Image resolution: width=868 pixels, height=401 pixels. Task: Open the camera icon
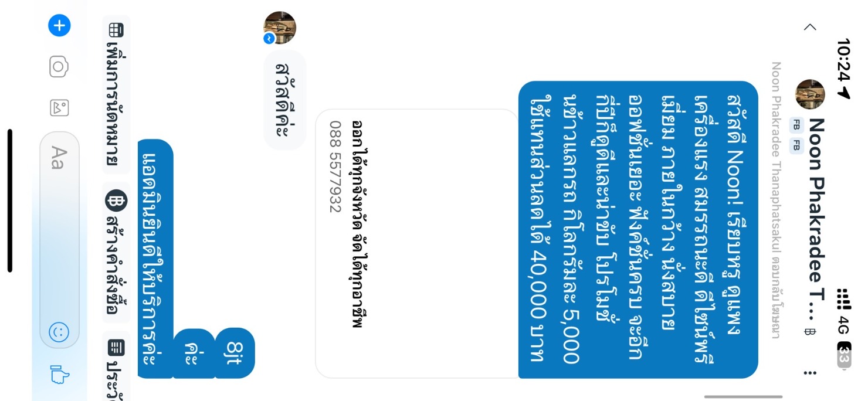(x=59, y=67)
